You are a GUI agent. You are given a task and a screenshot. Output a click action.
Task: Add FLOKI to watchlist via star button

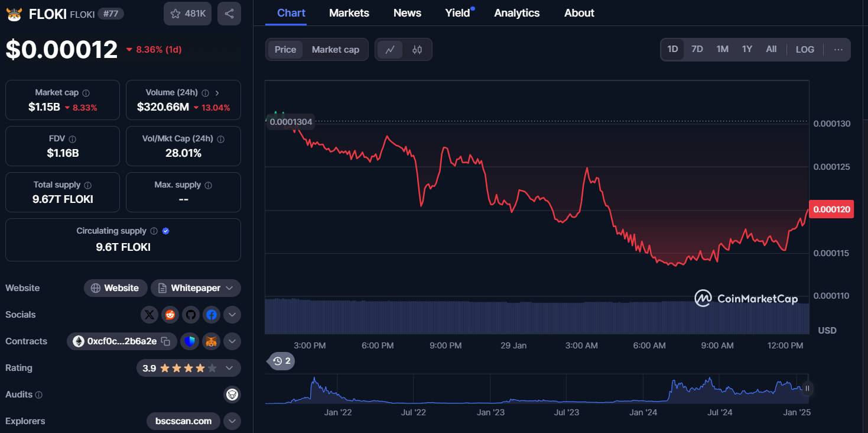click(x=187, y=14)
